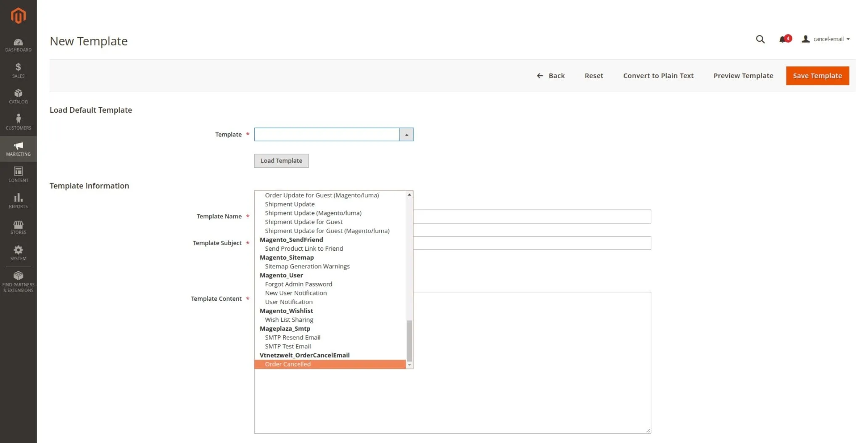
Task: Expand the cancel-email account menu
Action: coord(826,39)
